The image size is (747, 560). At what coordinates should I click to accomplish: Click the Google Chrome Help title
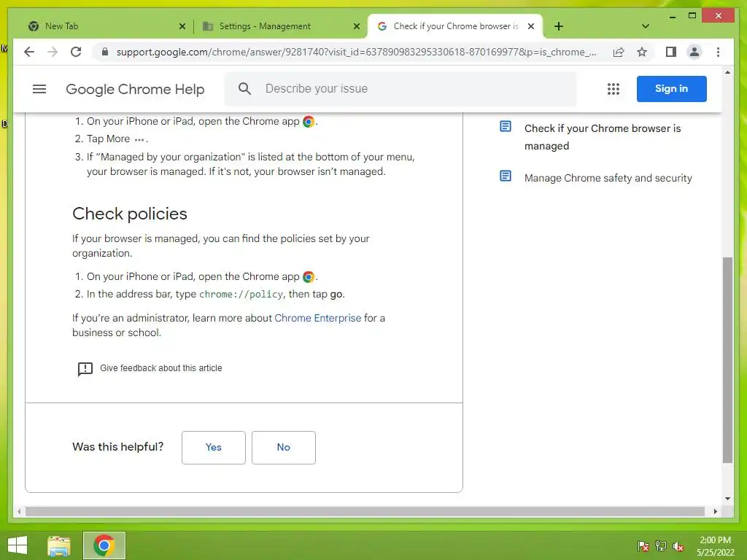coord(135,89)
